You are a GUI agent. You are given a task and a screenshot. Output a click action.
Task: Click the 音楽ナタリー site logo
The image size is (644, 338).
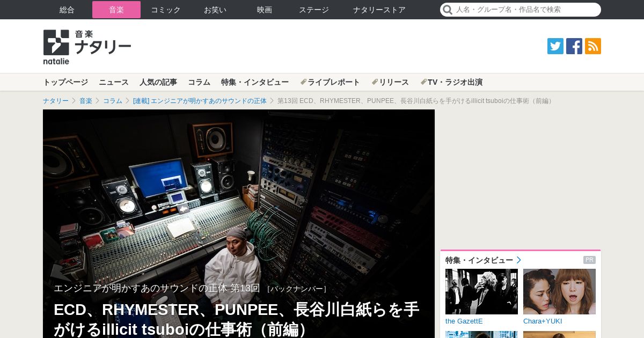87,47
